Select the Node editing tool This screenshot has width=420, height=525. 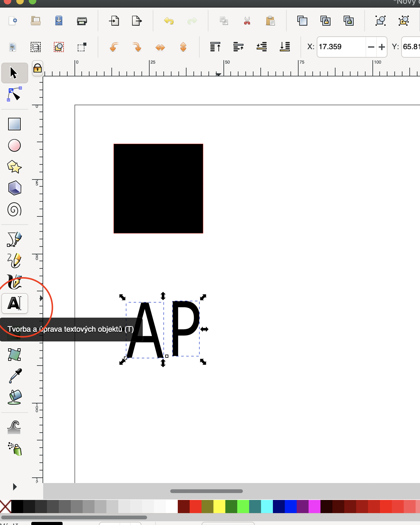click(x=14, y=94)
